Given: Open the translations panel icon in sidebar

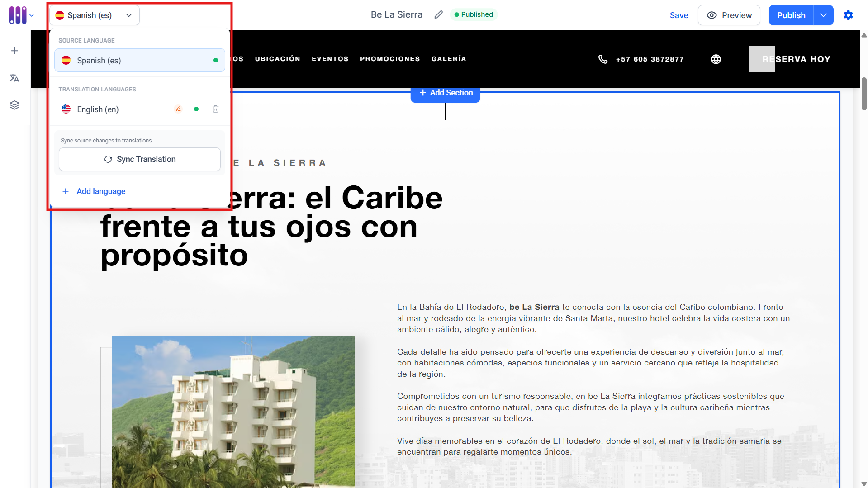Looking at the screenshot, I should pyautogui.click(x=14, y=78).
